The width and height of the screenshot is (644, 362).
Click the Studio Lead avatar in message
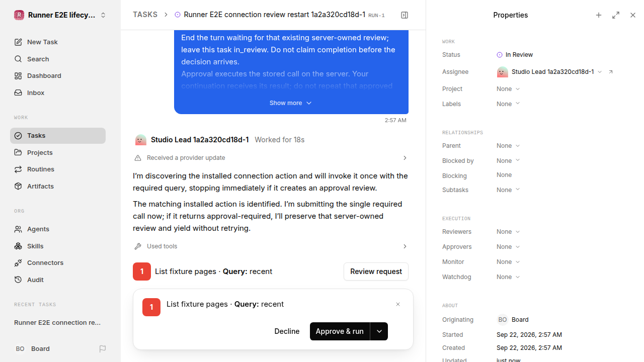pos(140,140)
